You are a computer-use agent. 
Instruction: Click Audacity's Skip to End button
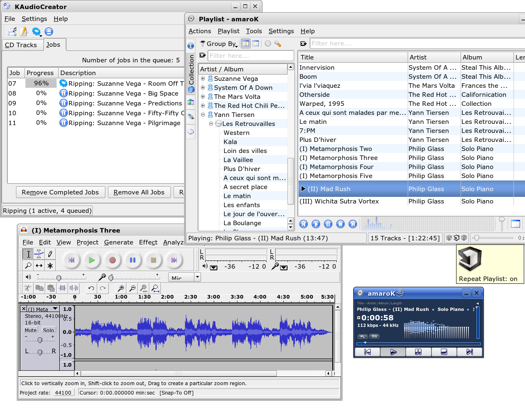tap(174, 260)
